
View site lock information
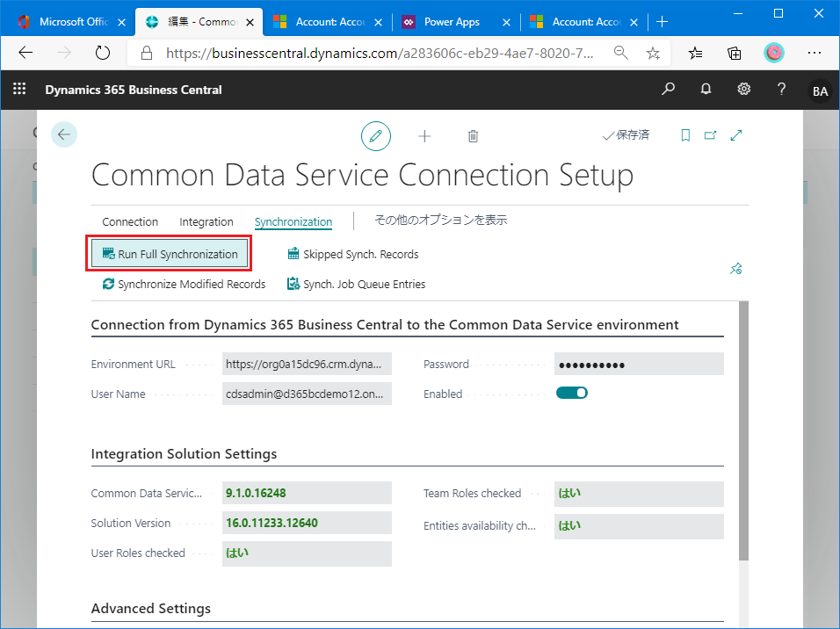[147, 53]
